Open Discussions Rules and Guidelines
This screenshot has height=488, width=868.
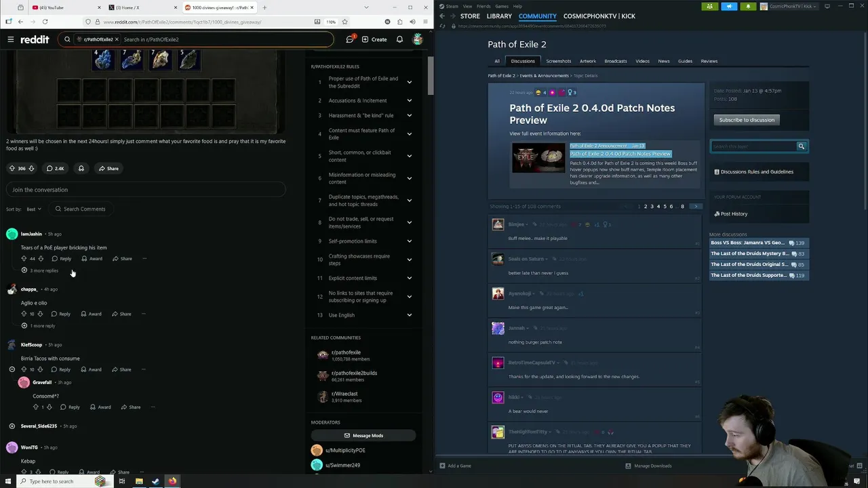757,171
